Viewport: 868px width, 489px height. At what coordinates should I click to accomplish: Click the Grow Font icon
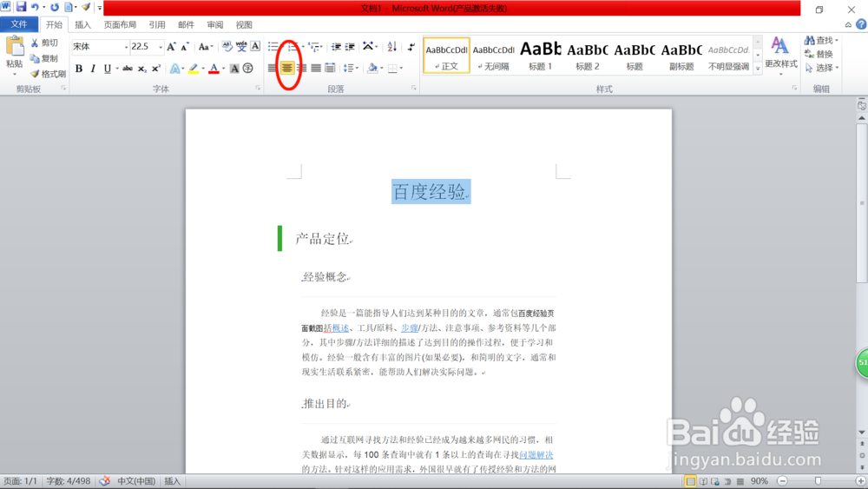tap(171, 47)
